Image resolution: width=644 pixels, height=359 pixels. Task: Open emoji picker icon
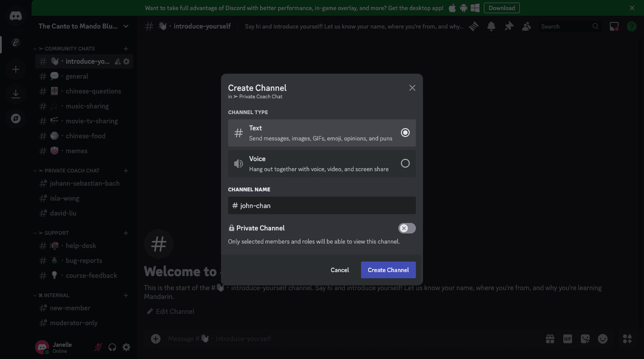point(603,339)
